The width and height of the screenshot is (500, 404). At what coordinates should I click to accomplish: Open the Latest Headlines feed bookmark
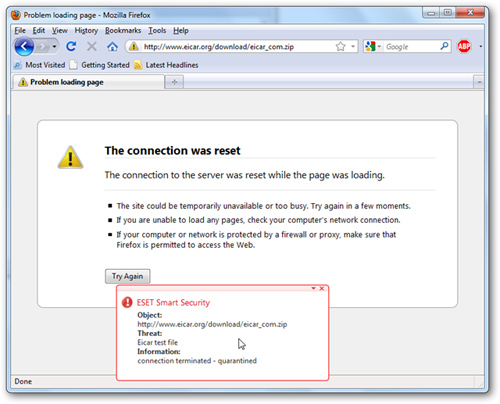166,65
